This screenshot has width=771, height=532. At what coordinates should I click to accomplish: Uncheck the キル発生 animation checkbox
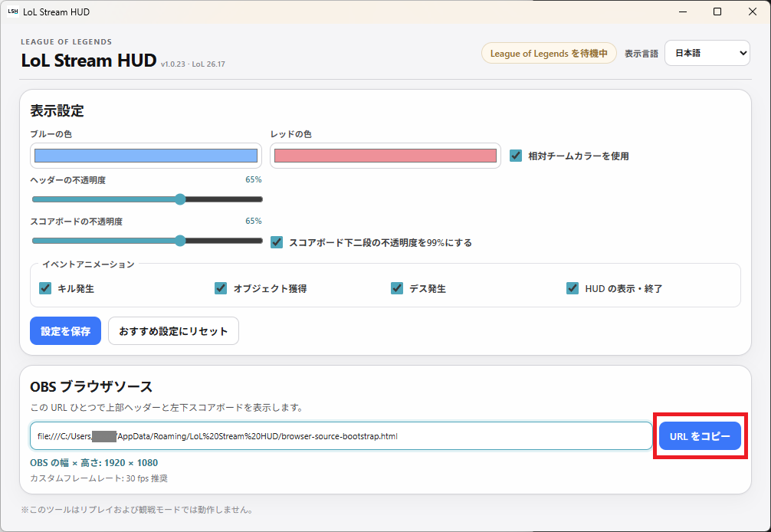click(45, 288)
